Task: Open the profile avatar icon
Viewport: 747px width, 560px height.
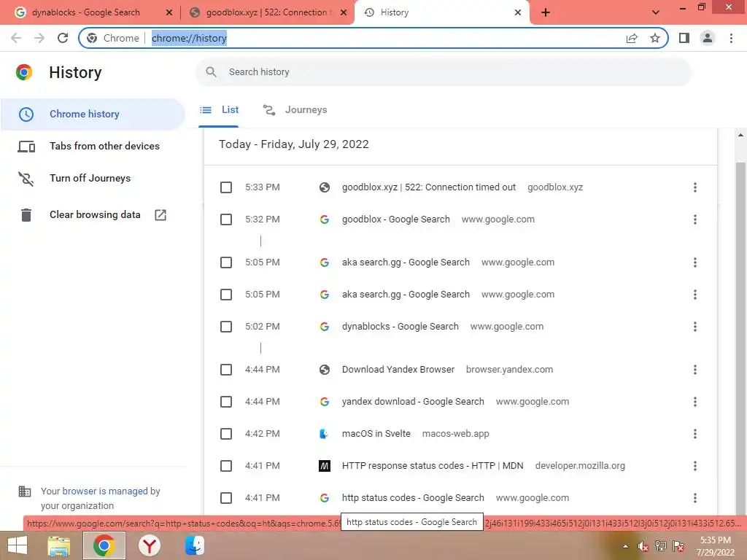Action: [x=708, y=38]
